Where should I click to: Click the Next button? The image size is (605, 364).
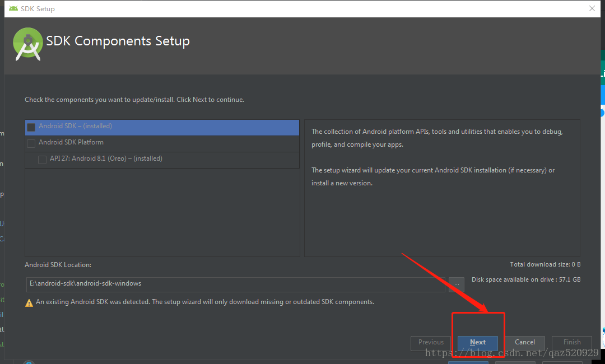pos(478,342)
